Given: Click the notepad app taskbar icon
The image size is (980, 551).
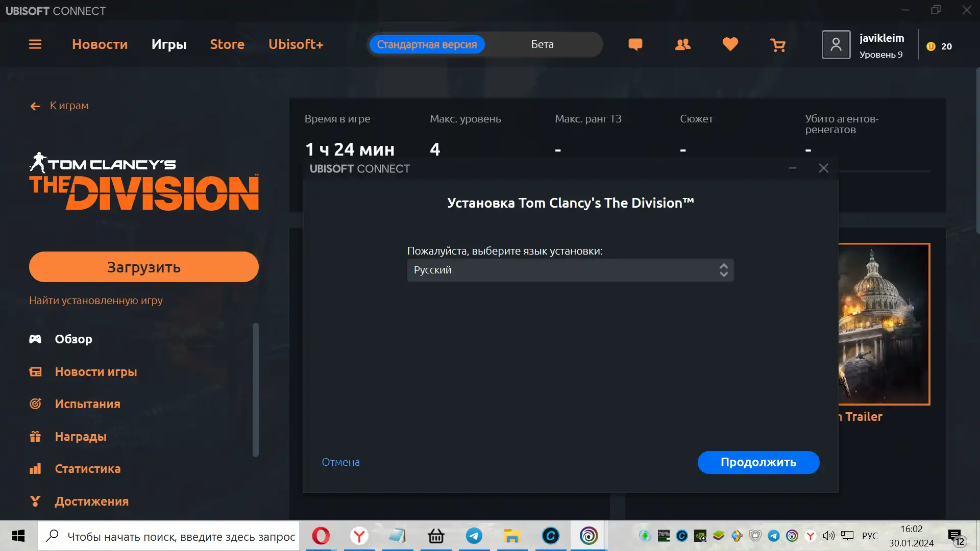Looking at the screenshot, I should (398, 536).
